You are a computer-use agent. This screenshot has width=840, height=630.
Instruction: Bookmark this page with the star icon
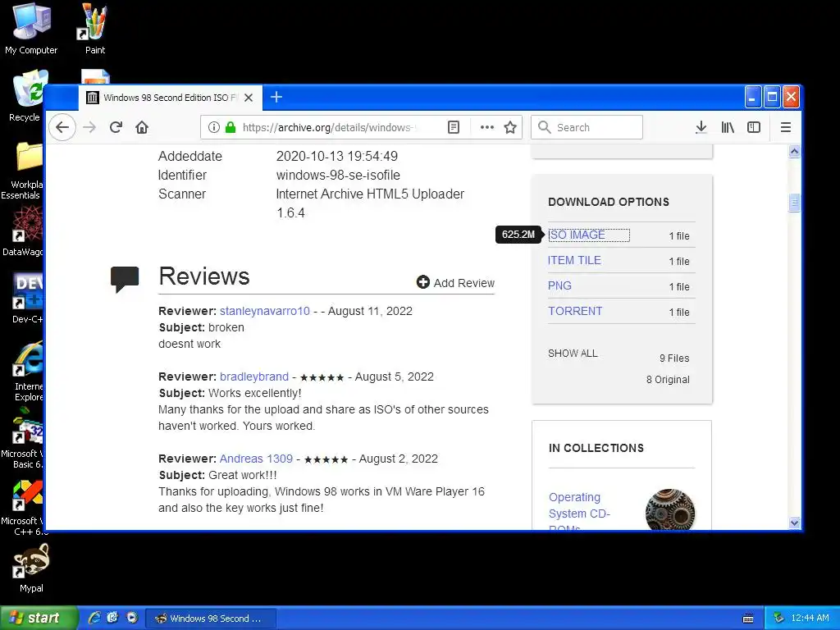[x=510, y=127]
